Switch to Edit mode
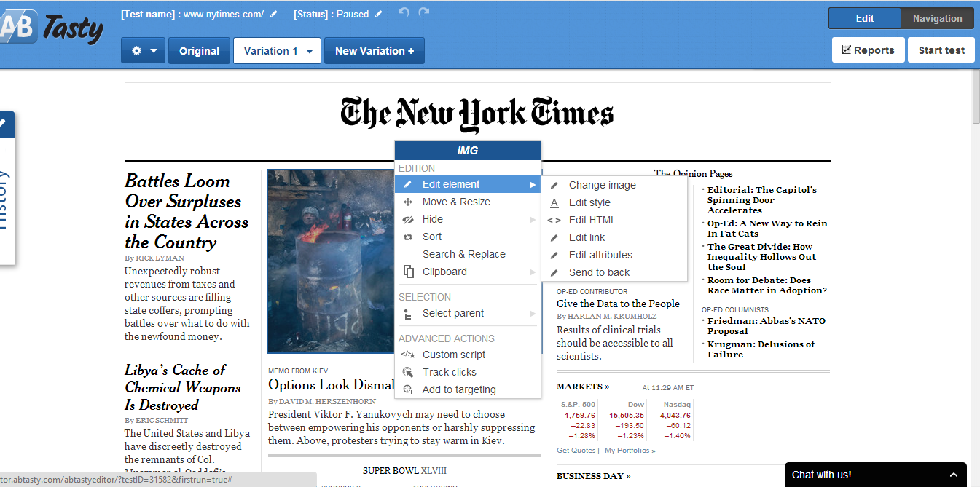This screenshot has width=980, height=487. (x=865, y=18)
